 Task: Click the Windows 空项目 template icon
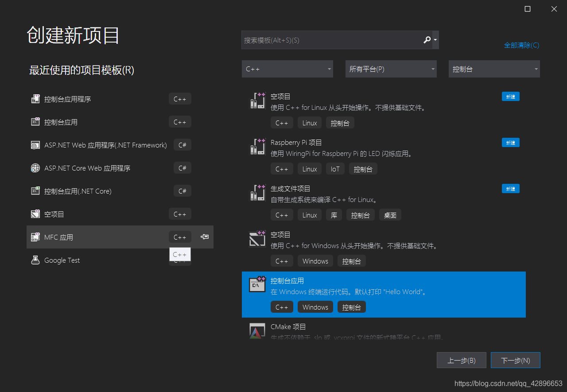pos(257,239)
